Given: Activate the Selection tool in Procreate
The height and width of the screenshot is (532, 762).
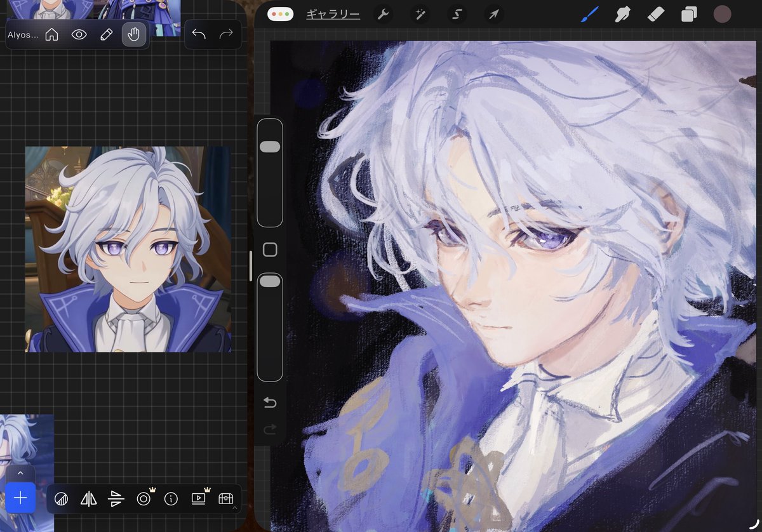Looking at the screenshot, I should (456, 15).
